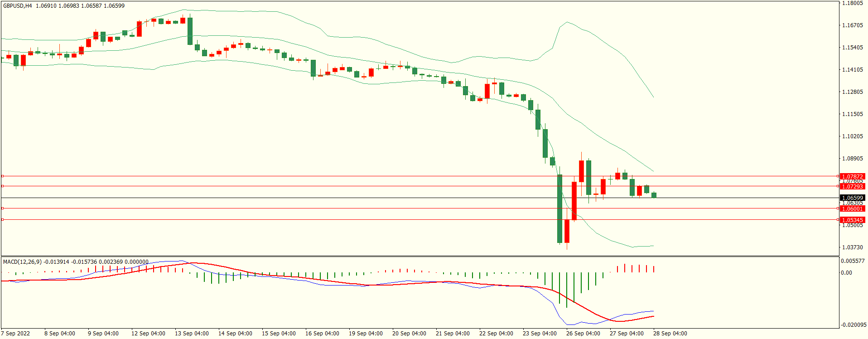The image size is (868, 339).
Task: Click the 19 Sep 04:00 time axis label
Action: tap(366, 333)
